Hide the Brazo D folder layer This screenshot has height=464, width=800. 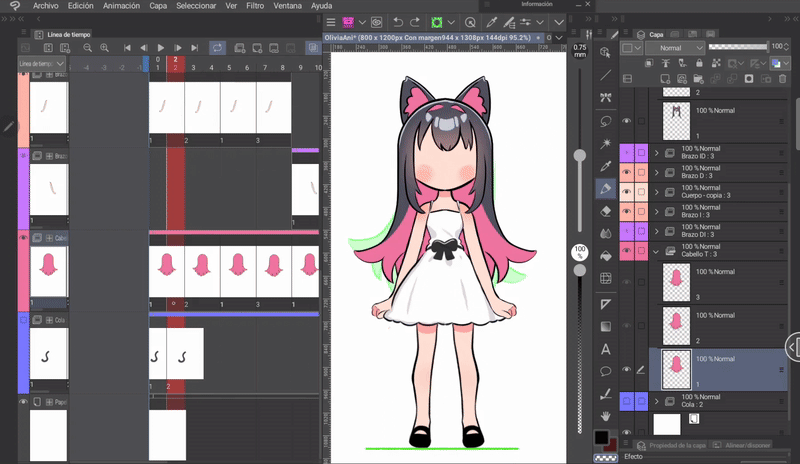click(x=627, y=172)
